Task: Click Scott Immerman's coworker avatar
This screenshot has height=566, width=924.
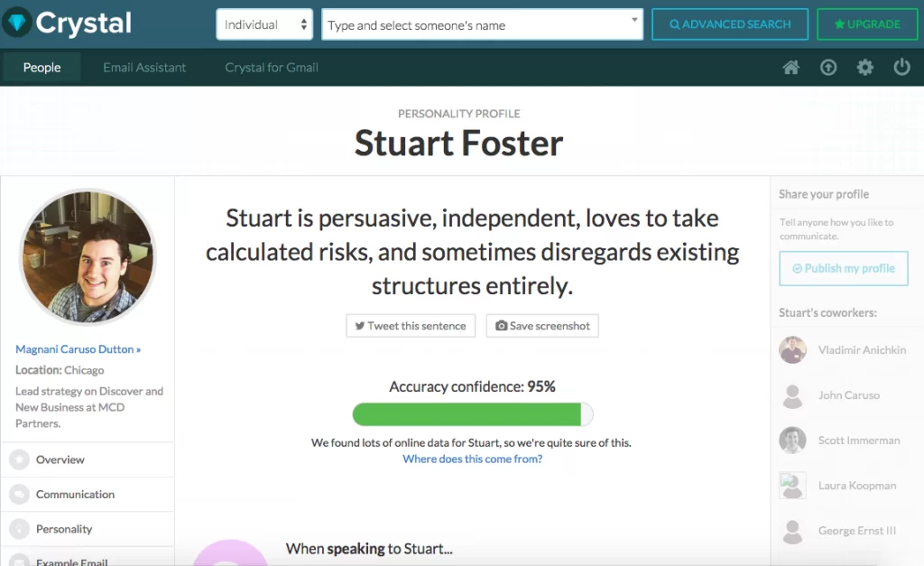Action: [792, 441]
